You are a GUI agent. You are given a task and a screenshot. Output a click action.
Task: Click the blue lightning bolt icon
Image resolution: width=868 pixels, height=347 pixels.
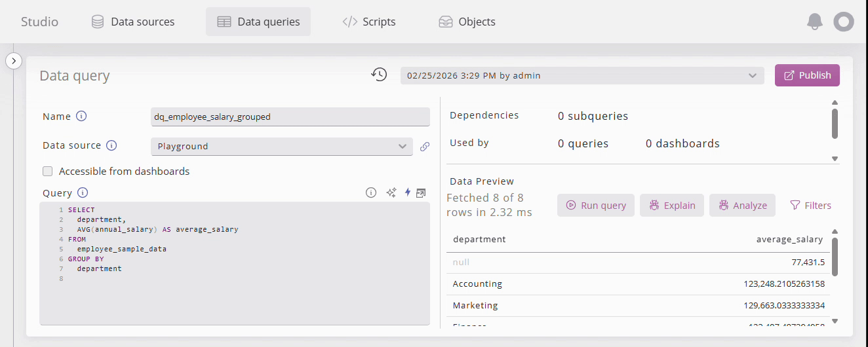click(407, 192)
